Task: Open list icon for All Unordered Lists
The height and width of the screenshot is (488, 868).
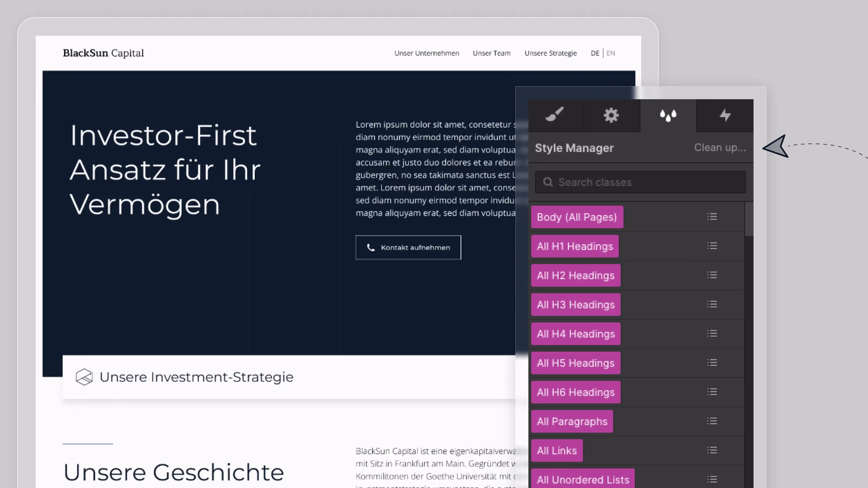Action: (x=712, y=479)
